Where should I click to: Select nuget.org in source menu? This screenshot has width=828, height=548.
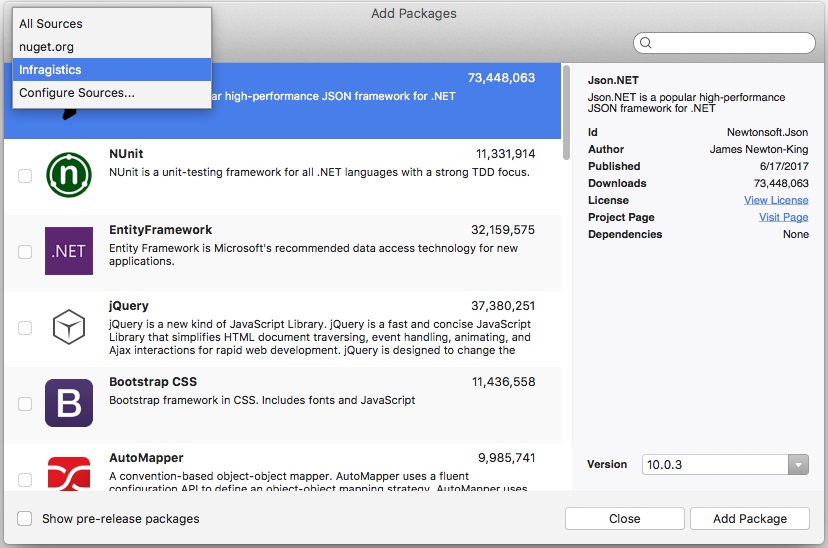click(x=112, y=46)
